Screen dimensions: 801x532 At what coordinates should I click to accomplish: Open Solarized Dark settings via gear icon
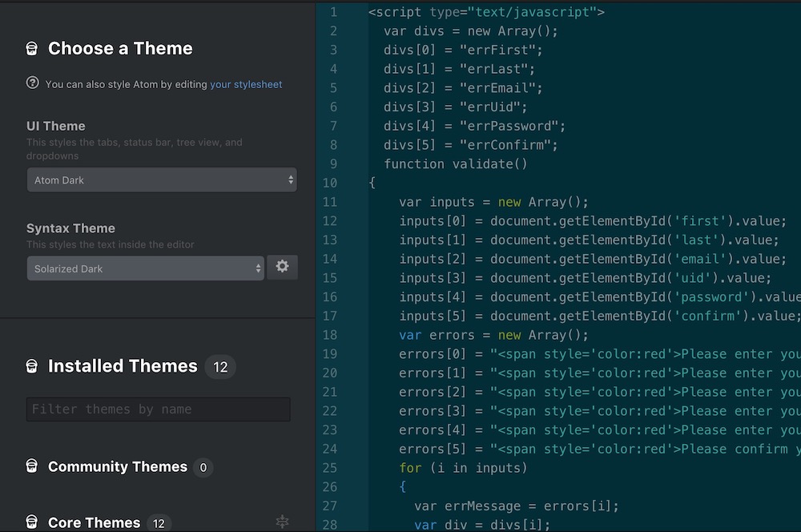click(x=282, y=268)
